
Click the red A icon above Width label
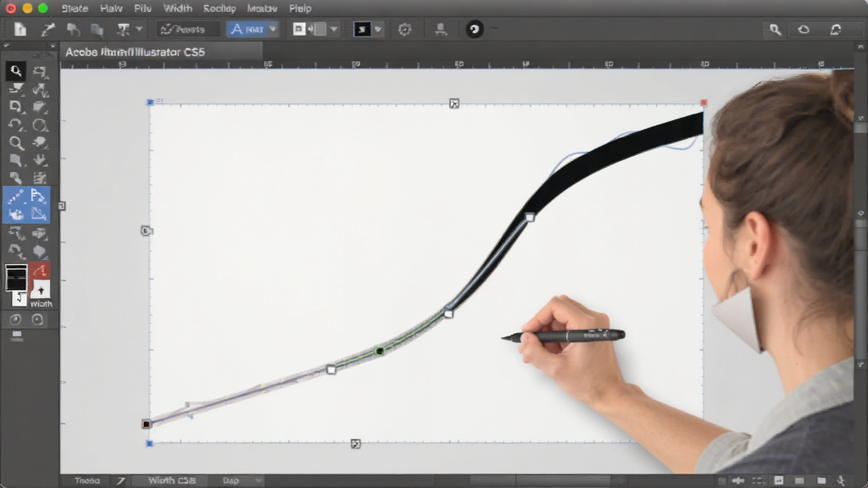[40, 270]
